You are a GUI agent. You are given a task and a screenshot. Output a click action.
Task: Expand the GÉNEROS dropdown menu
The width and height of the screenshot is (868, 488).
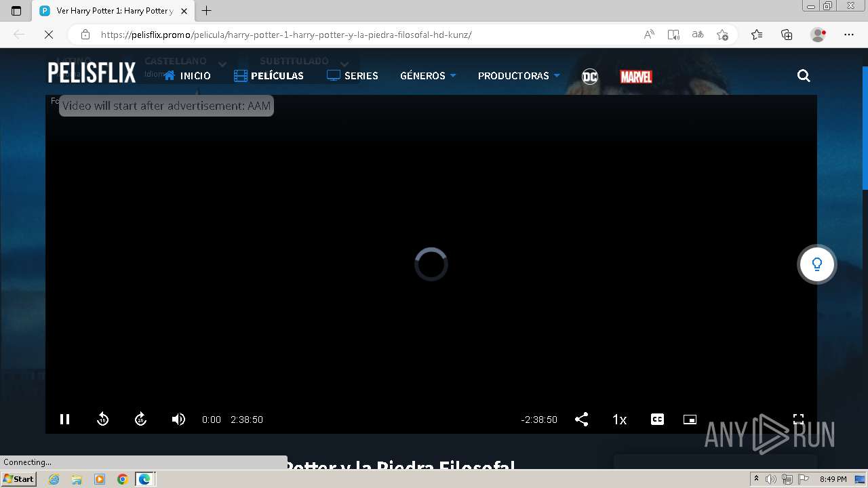(428, 76)
